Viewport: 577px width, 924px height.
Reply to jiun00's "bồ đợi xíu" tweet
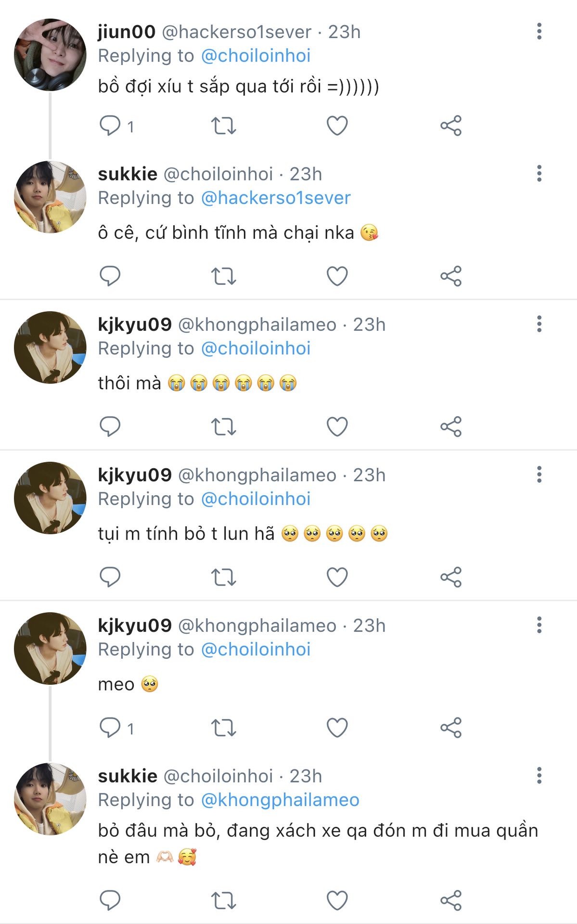[110, 126]
